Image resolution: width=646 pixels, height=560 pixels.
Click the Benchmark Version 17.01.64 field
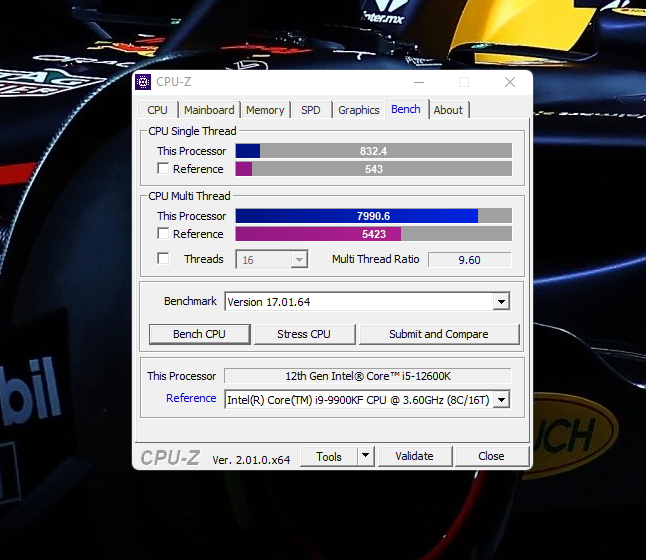coord(367,302)
